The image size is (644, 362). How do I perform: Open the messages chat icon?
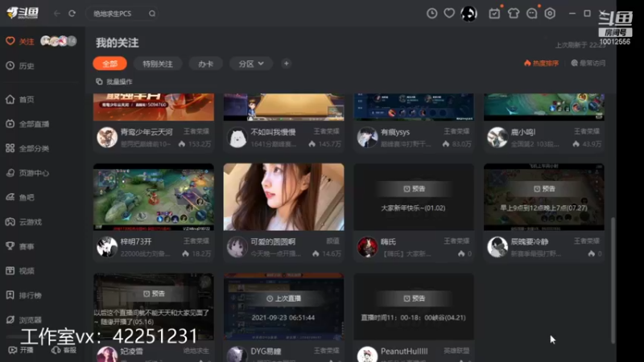(532, 13)
